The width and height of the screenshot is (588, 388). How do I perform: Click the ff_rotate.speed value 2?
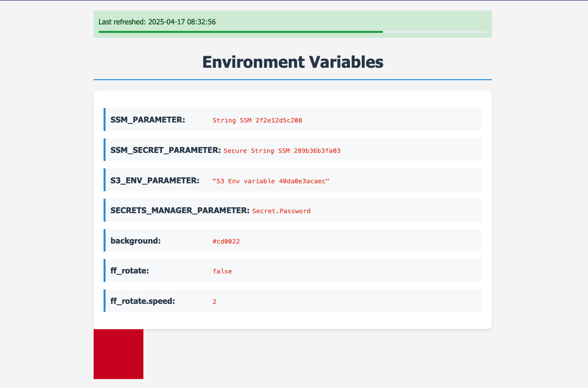(215, 301)
